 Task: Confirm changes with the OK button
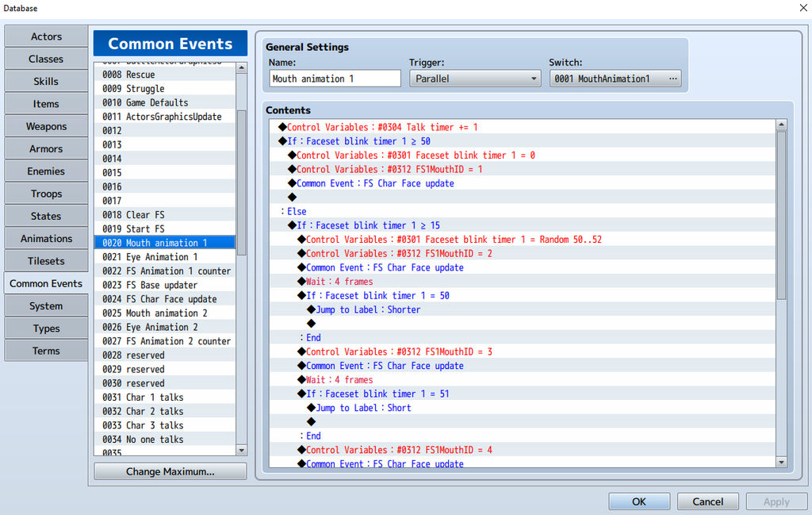639,502
